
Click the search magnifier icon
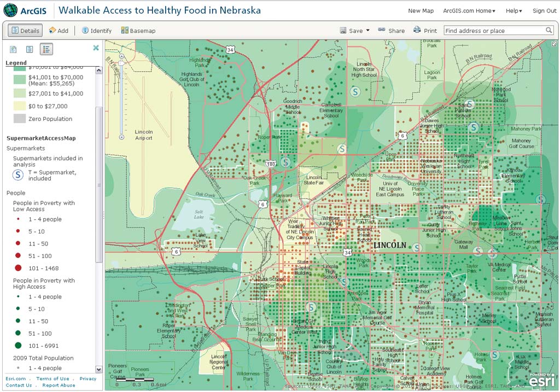point(549,31)
